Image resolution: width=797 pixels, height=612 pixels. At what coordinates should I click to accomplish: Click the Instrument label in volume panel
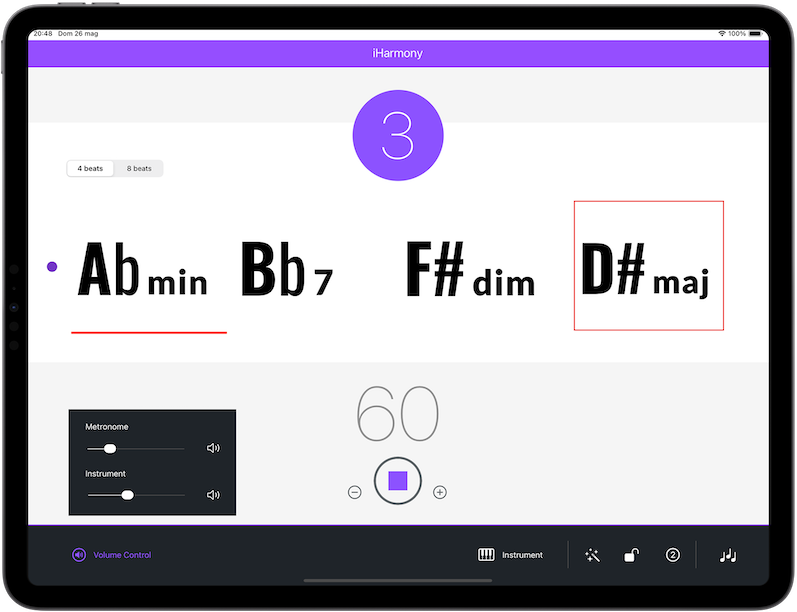[105, 473]
